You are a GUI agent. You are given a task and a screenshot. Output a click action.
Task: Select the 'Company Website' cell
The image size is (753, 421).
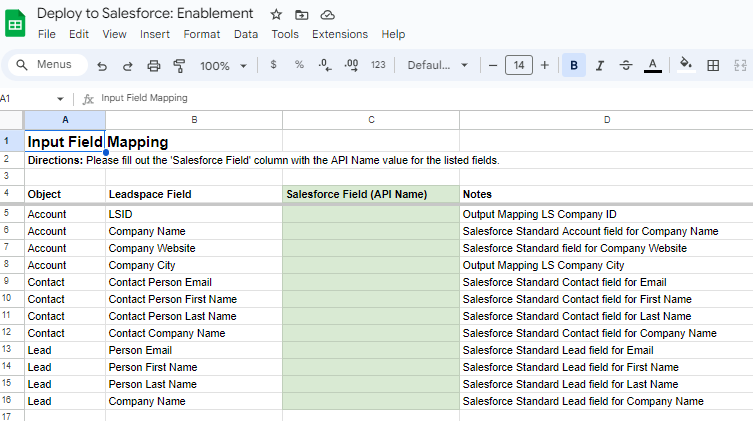pos(194,248)
